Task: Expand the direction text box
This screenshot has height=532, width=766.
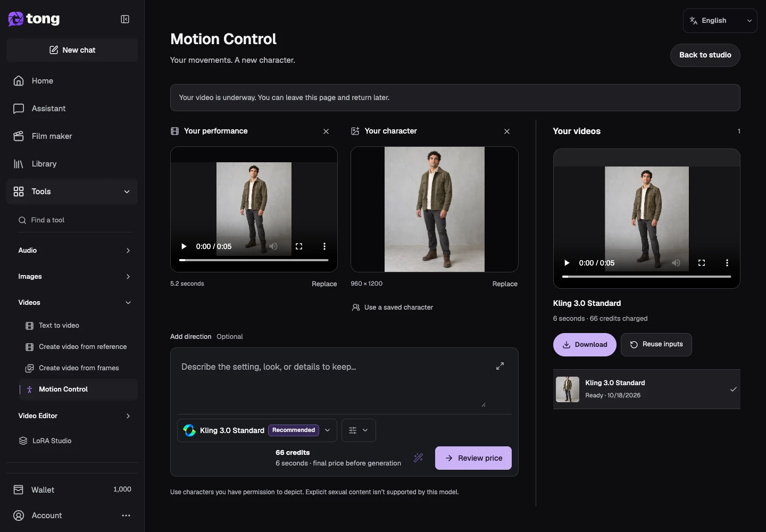Action: click(x=500, y=366)
